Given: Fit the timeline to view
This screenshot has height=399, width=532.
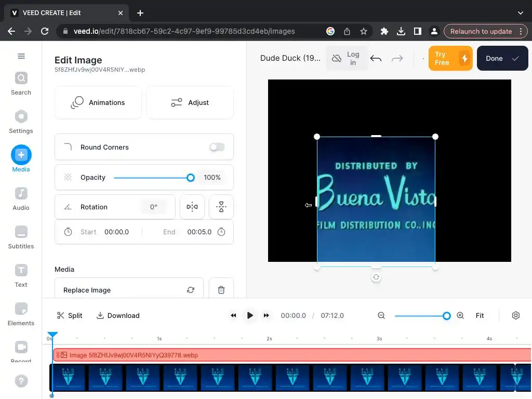Looking at the screenshot, I should [x=480, y=315].
